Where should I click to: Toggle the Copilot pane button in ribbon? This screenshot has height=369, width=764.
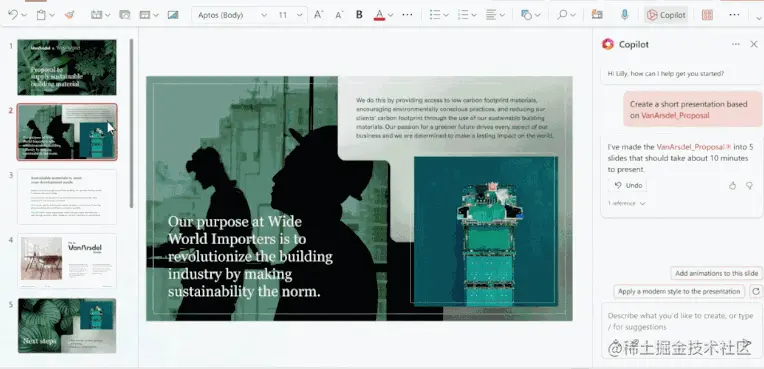click(x=666, y=15)
